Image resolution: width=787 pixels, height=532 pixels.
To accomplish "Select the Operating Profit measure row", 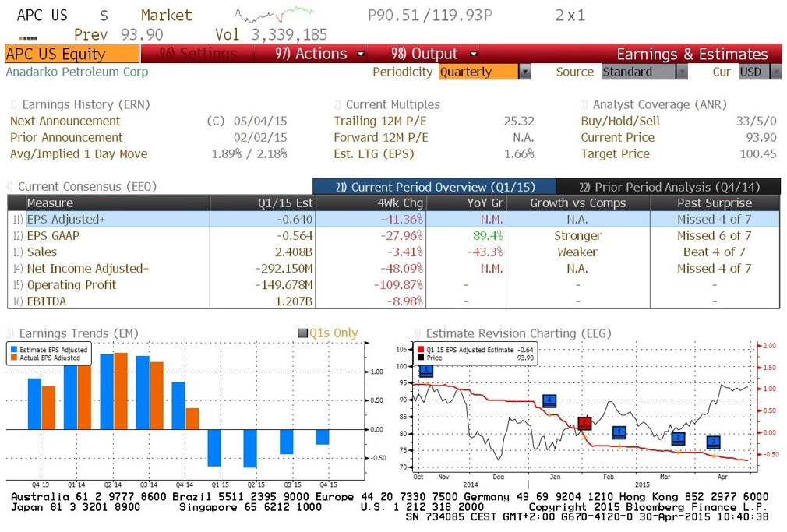I will [394, 285].
